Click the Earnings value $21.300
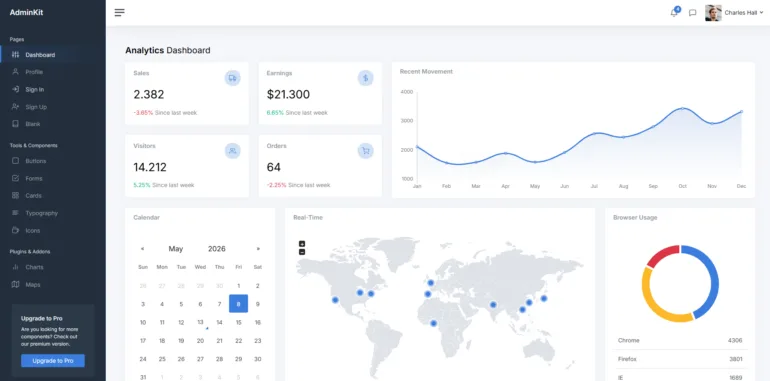 tap(288, 95)
